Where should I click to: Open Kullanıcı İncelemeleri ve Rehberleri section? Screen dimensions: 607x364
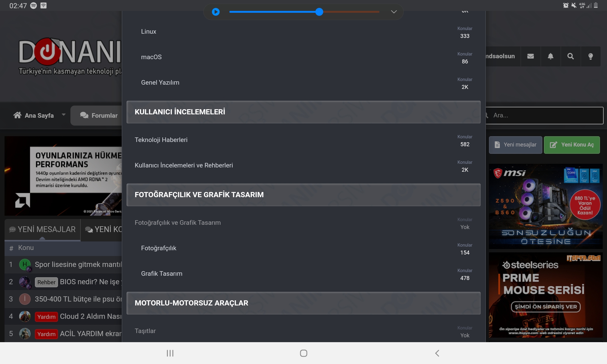pyautogui.click(x=184, y=165)
